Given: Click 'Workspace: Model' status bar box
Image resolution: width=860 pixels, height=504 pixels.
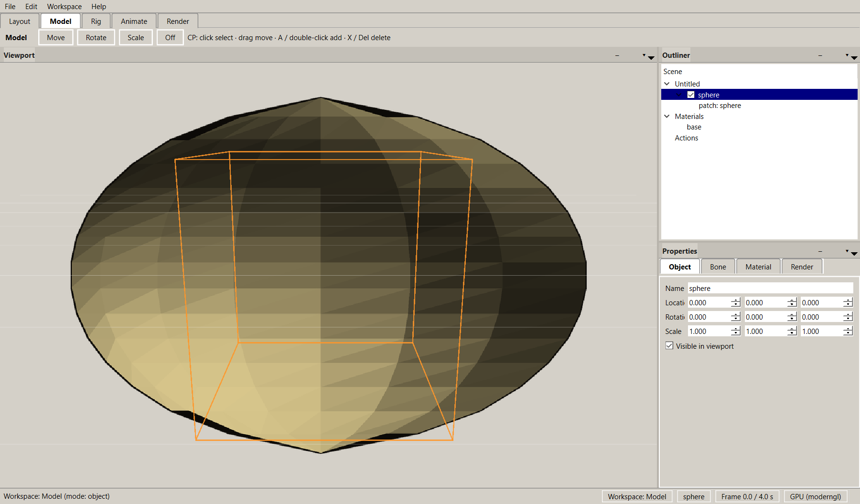Looking at the screenshot, I should point(637,496).
